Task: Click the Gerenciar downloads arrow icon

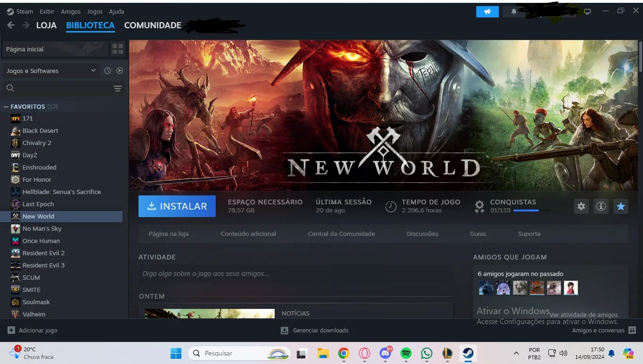Action: [x=285, y=331]
